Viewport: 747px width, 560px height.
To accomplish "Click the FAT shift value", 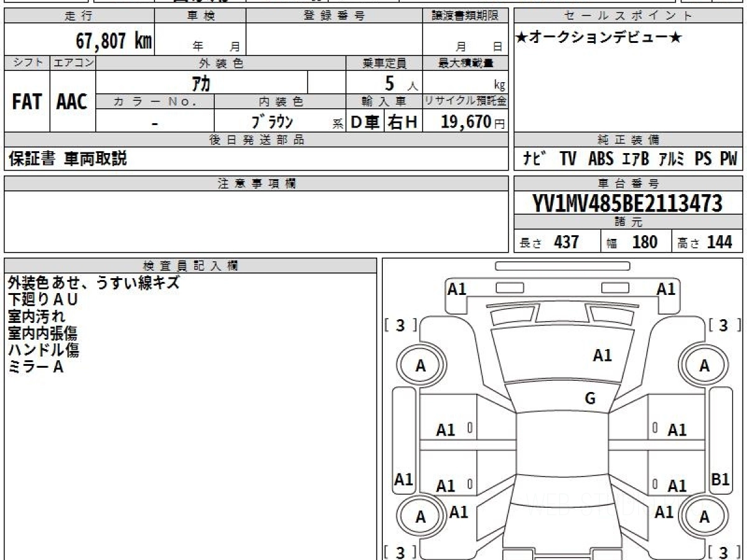I will click(27, 102).
